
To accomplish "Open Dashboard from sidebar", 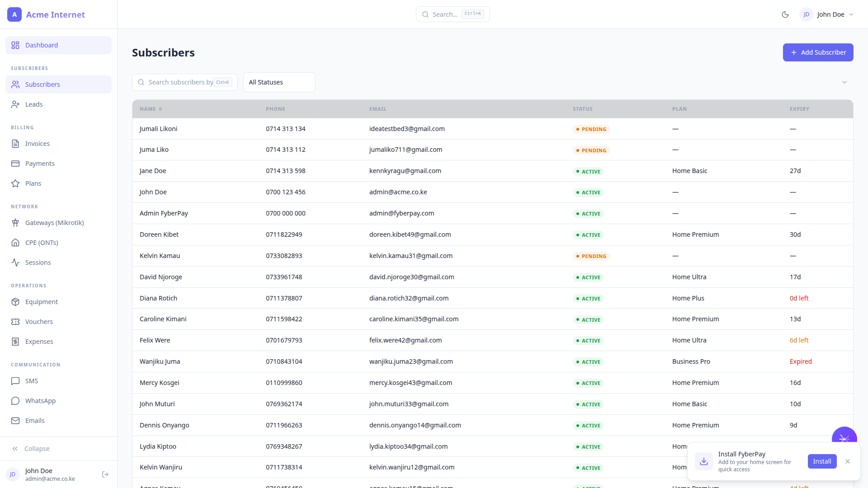I will tap(58, 45).
